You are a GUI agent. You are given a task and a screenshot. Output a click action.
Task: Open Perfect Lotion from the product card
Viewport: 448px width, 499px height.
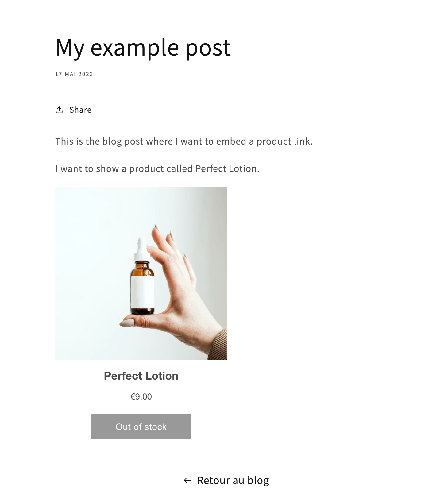pyautogui.click(x=141, y=376)
